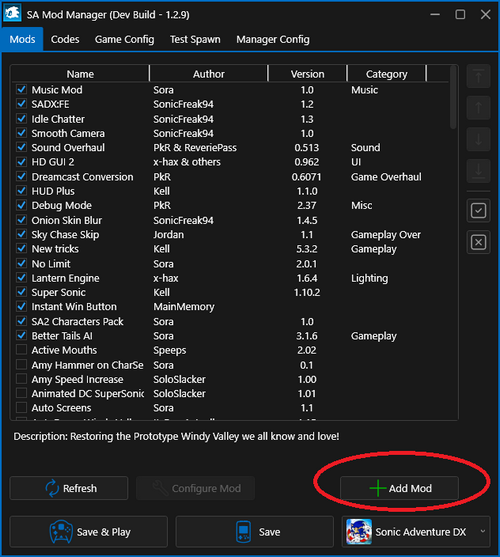Click the select all mods checkmark icon

tap(478, 211)
